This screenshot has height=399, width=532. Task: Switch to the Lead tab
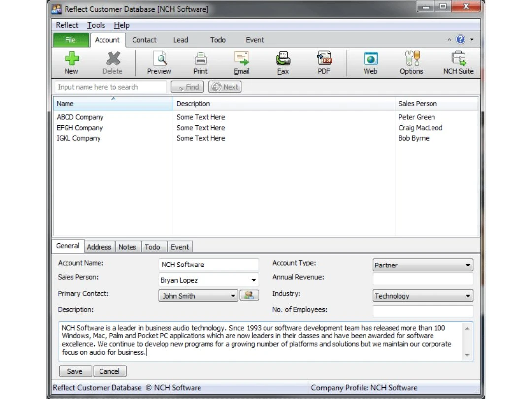click(180, 40)
